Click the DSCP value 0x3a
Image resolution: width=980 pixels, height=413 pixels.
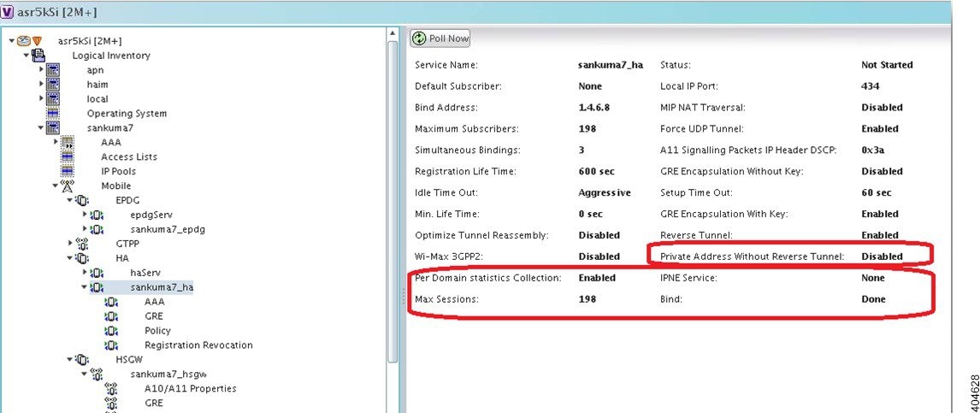click(x=872, y=150)
